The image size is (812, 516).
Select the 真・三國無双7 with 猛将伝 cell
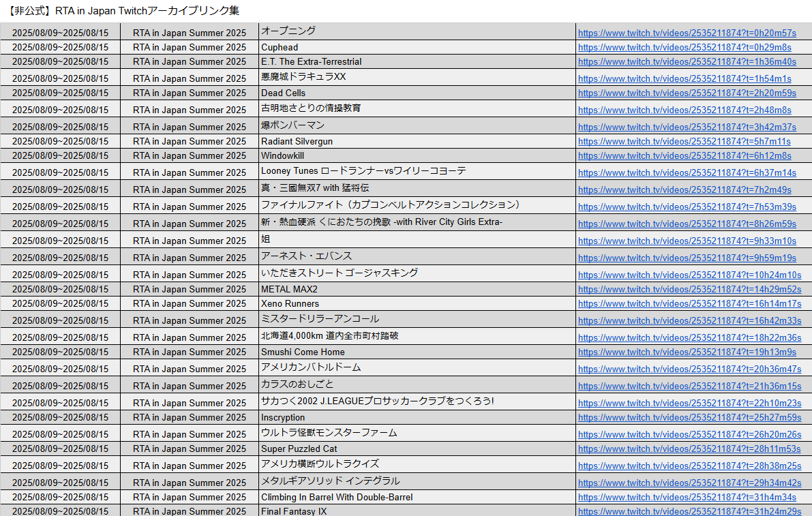(x=417, y=188)
